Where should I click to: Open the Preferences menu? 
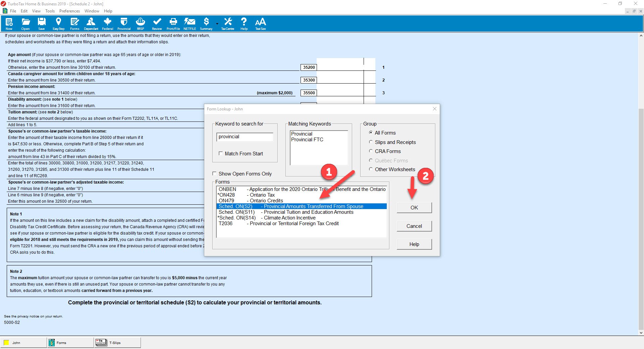tap(69, 11)
